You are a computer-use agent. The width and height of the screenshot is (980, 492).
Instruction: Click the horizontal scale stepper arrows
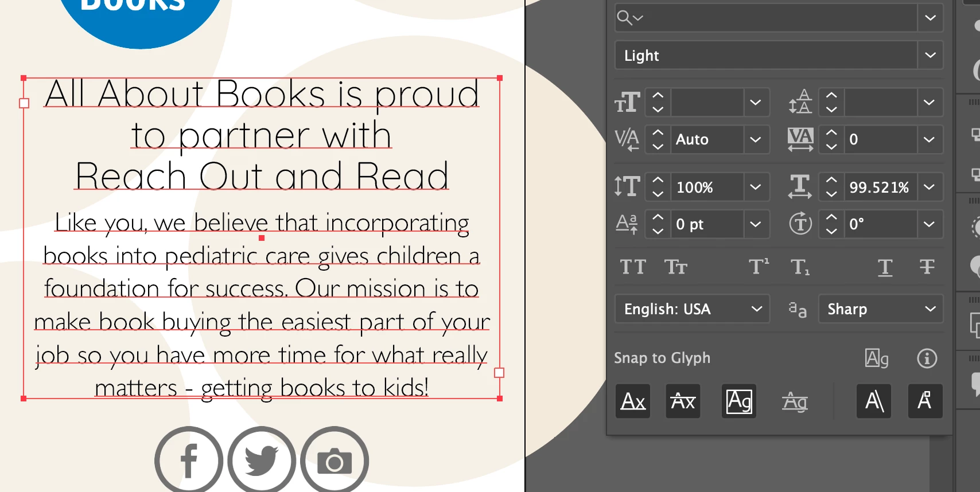click(x=831, y=187)
